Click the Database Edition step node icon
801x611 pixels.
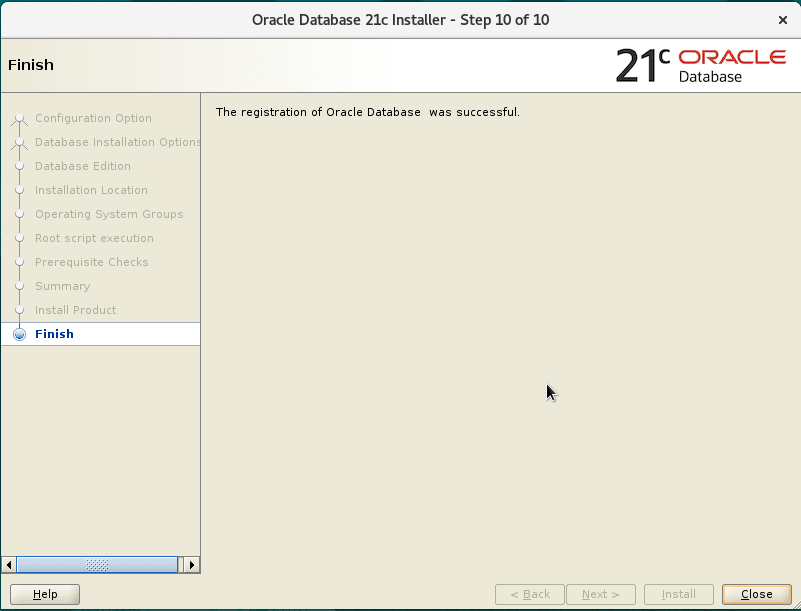coord(19,166)
